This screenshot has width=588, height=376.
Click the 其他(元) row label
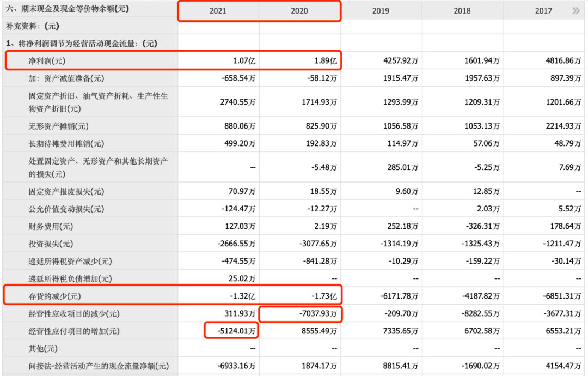pyautogui.click(x=43, y=349)
